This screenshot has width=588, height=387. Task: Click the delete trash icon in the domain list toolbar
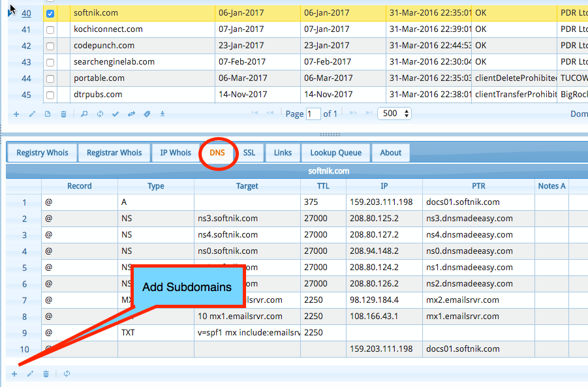click(x=63, y=114)
